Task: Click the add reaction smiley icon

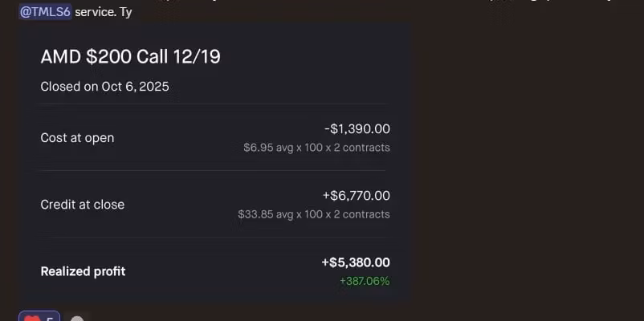Action: [x=77, y=319]
